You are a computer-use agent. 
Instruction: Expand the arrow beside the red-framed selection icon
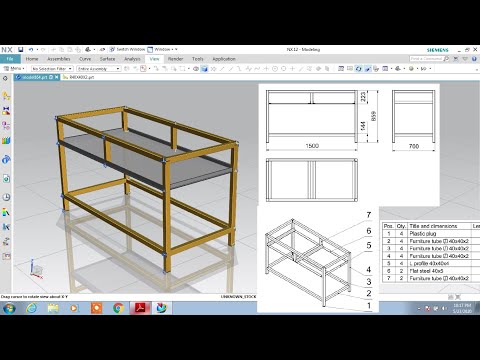coord(149,69)
